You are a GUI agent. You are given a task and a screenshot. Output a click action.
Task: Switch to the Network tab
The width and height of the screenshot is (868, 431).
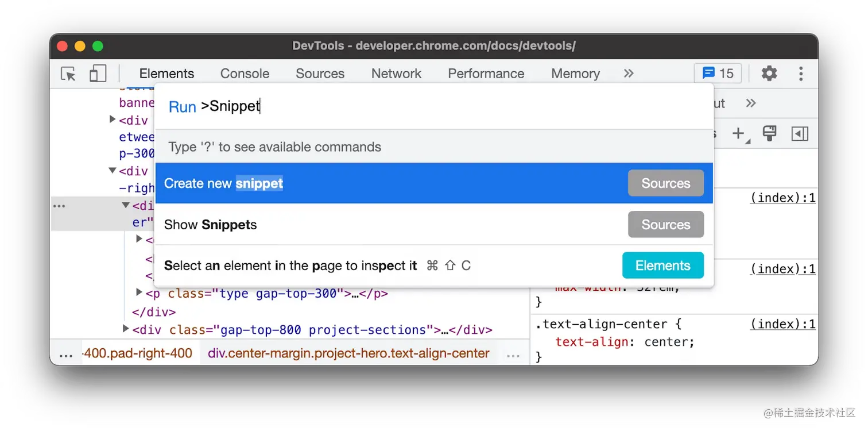(x=396, y=74)
